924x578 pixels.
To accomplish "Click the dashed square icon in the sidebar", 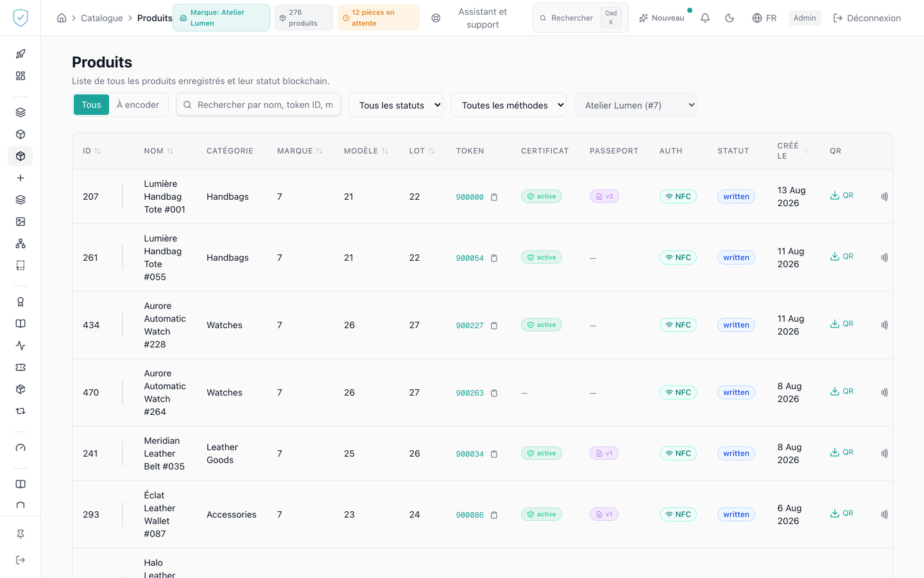I will pyautogui.click(x=21, y=265).
